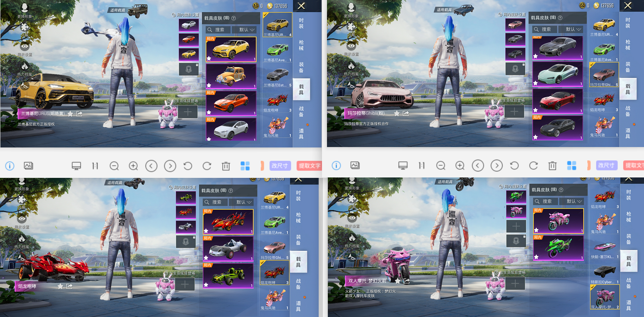Open image info in toolbar under Maserati Ghibli screenshot
Viewport: 644px width, 317px height.
[x=336, y=166]
